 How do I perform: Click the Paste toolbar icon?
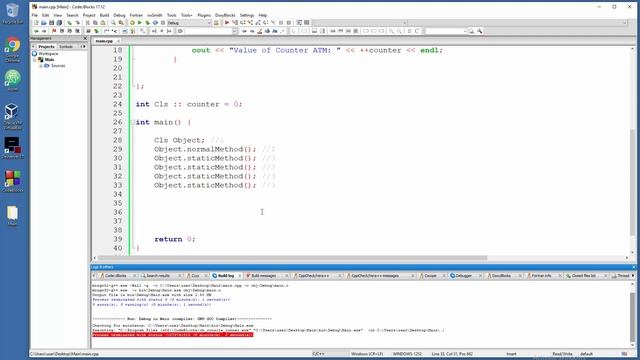(x=103, y=23)
